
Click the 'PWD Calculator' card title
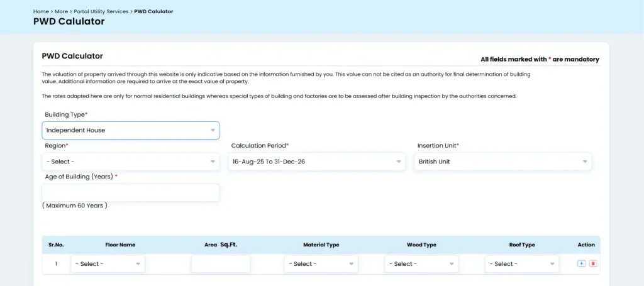(x=72, y=56)
